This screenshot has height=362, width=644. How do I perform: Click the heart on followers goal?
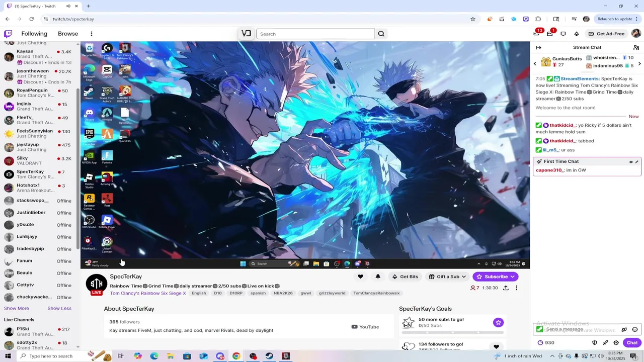496,346
